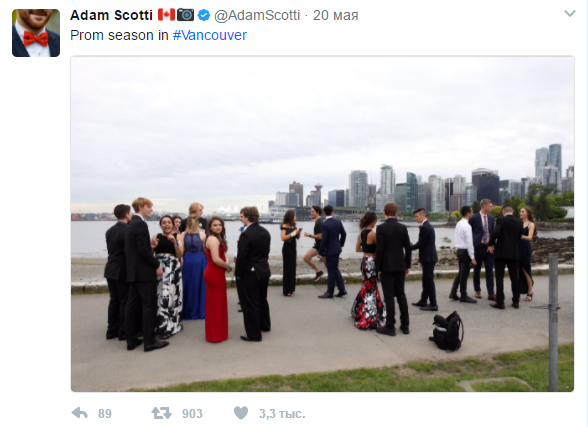Open the Adam Scotti display name
588x427 pixels.
point(111,15)
